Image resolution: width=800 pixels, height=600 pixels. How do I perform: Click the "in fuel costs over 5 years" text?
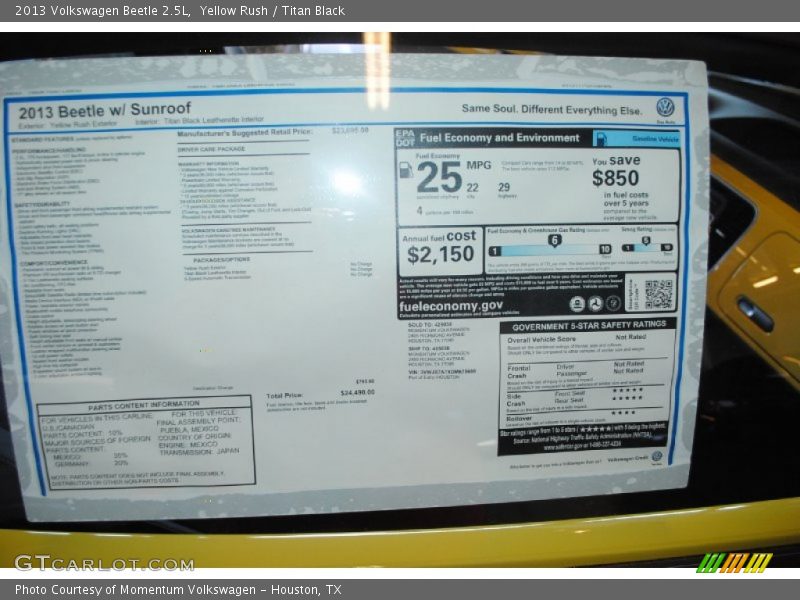pos(626,199)
